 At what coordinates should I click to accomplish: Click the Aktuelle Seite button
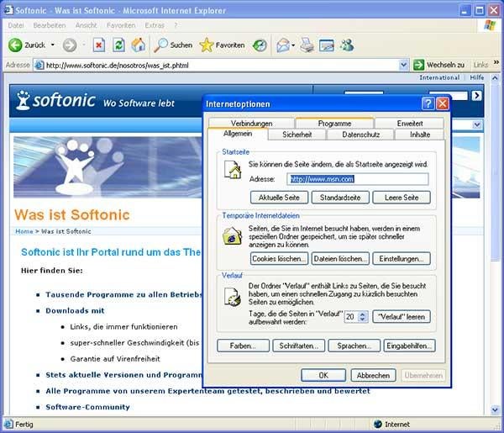click(x=279, y=198)
